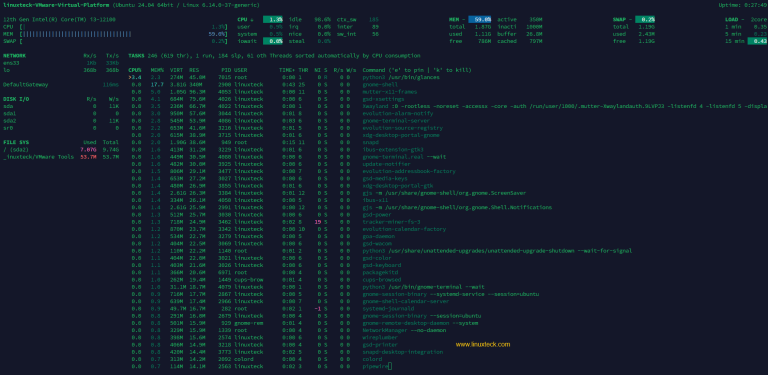
Task: Click the TIME+ column header
Action: tap(287, 70)
